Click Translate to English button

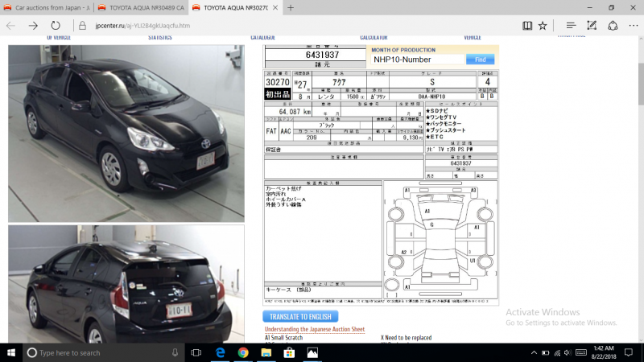tap(300, 316)
